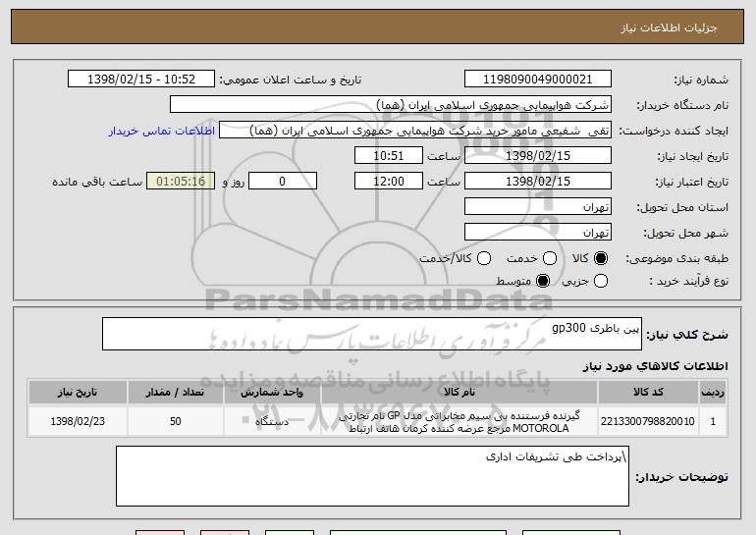The image size is (756, 535).
Task: Click the 10:51 time field
Action: [389, 156]
